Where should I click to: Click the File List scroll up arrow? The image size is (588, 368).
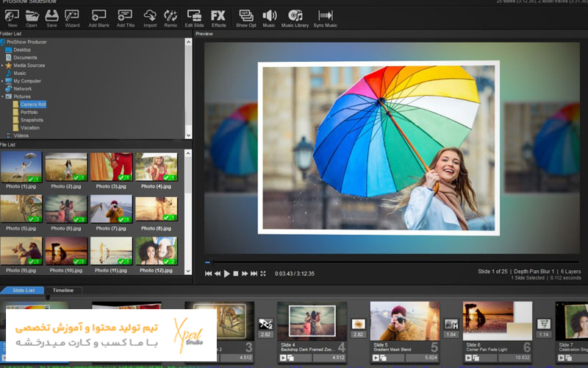[188, 153]
